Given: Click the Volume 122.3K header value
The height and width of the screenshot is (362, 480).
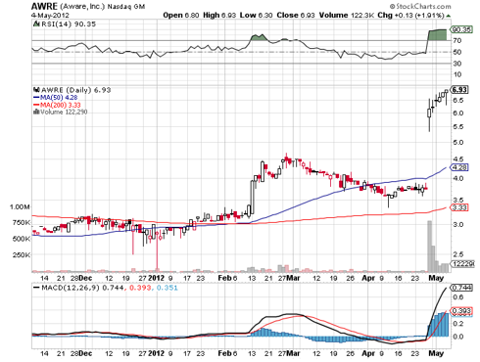Looking at the screenshot, I should [x=347, y=15].
